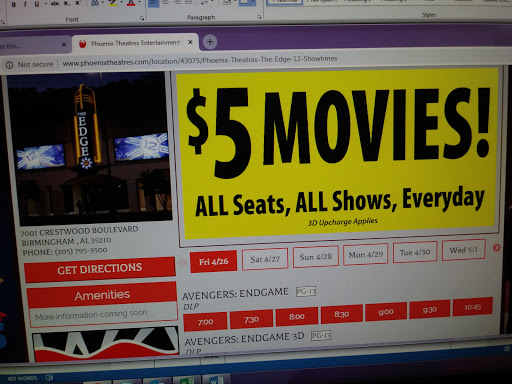This screenshot has height=384, width=512.
Task: Open text effects in Word's Font group
Action: coord(95,3)
